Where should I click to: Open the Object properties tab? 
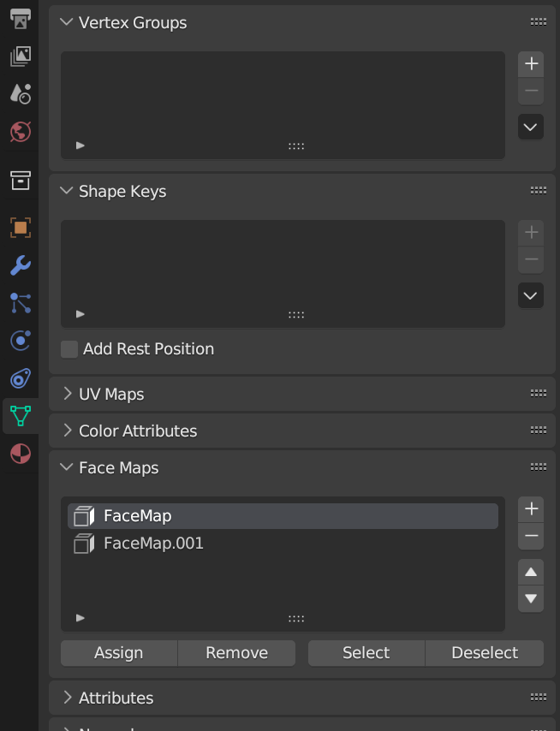pos(21,228)
